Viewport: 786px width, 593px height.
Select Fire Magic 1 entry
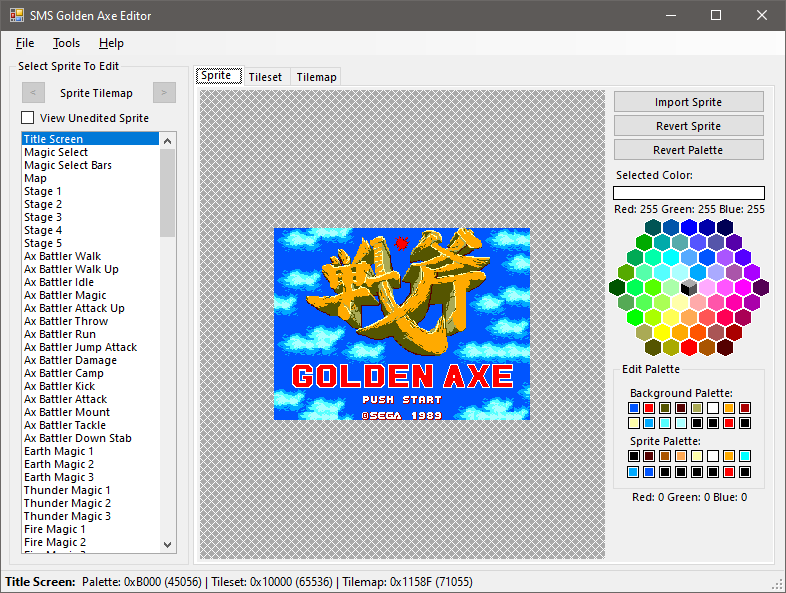pyautogui.click(x=91, y=529)
